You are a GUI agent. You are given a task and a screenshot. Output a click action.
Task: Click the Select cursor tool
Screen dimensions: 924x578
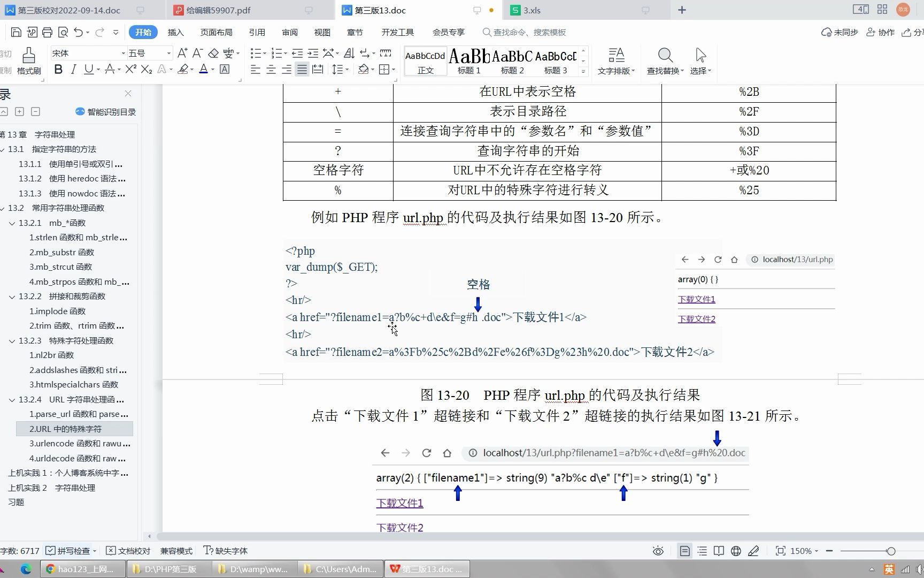click(x=700, y=61)
